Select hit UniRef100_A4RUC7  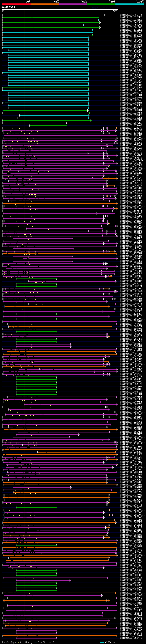[x=131, y=22]
